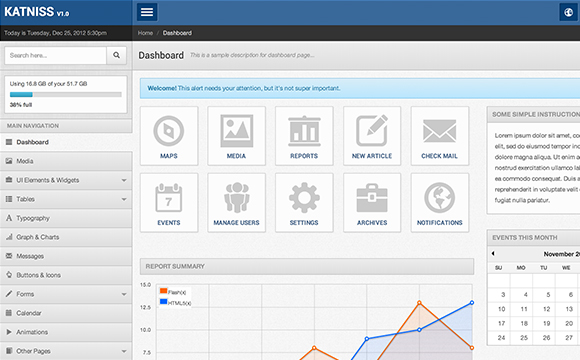Click the HTML5(x) blue legend swatch

coord(163,302)
